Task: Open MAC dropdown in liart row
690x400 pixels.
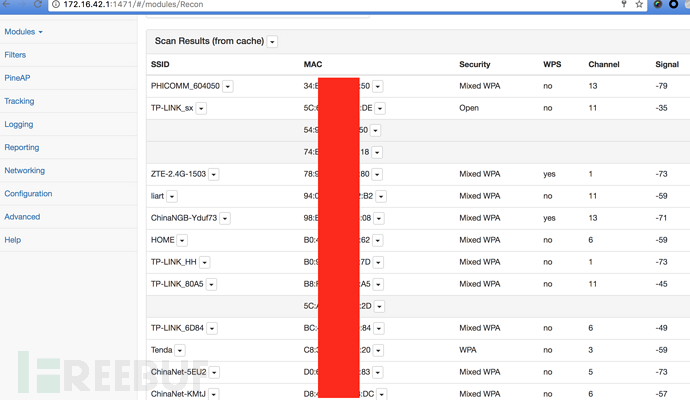Action: [381, 196]
